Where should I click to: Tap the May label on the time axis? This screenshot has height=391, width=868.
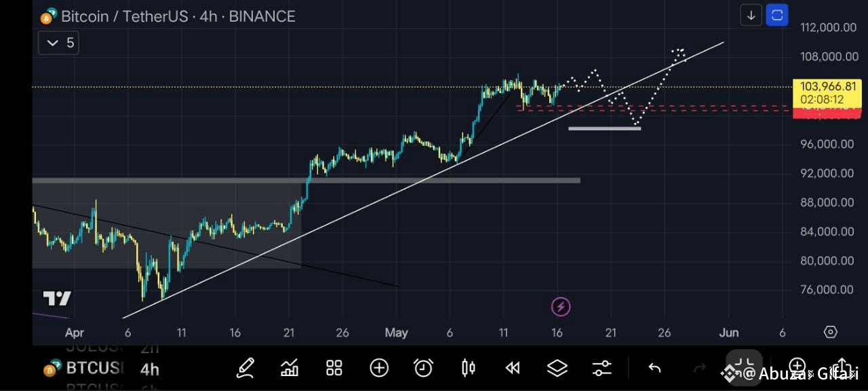click(397, 333)
